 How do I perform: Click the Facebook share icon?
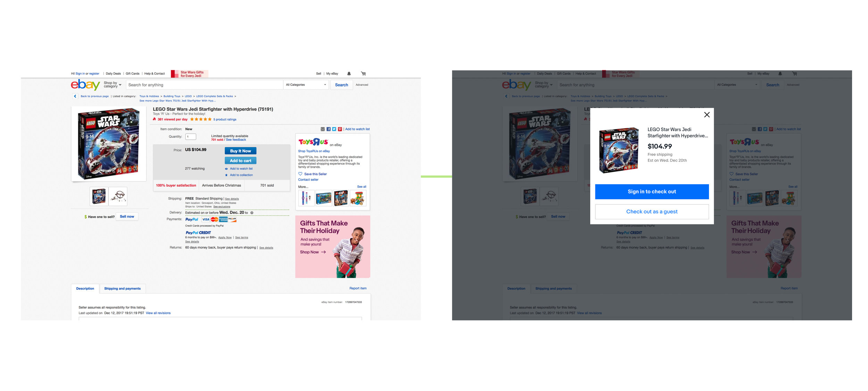(x=327, y=129)
